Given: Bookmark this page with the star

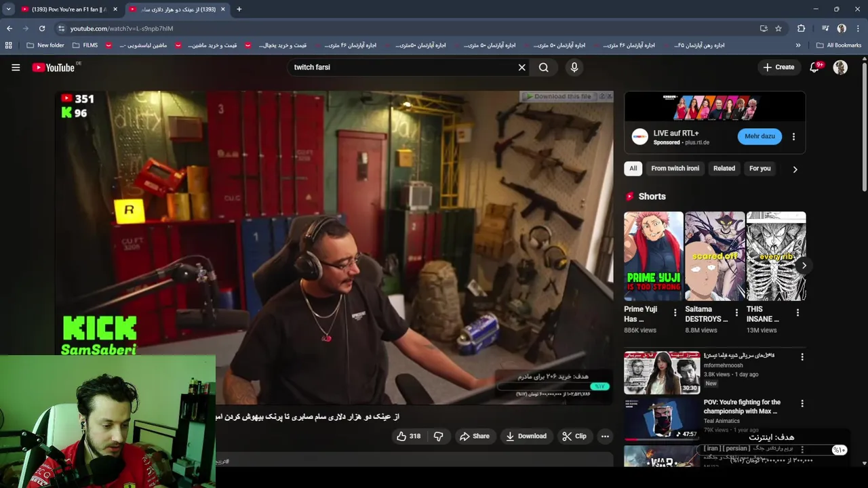Looking at the screenshot, I should pos(778,28).
